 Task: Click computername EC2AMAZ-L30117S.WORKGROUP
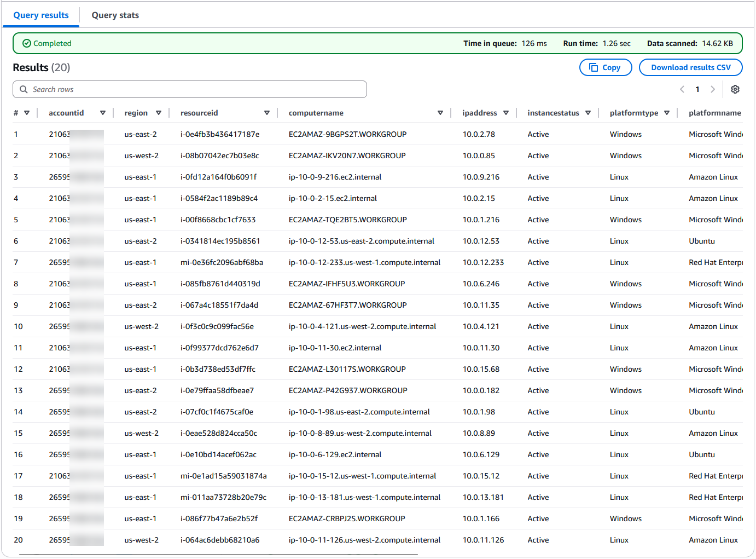tap(347, 369)
